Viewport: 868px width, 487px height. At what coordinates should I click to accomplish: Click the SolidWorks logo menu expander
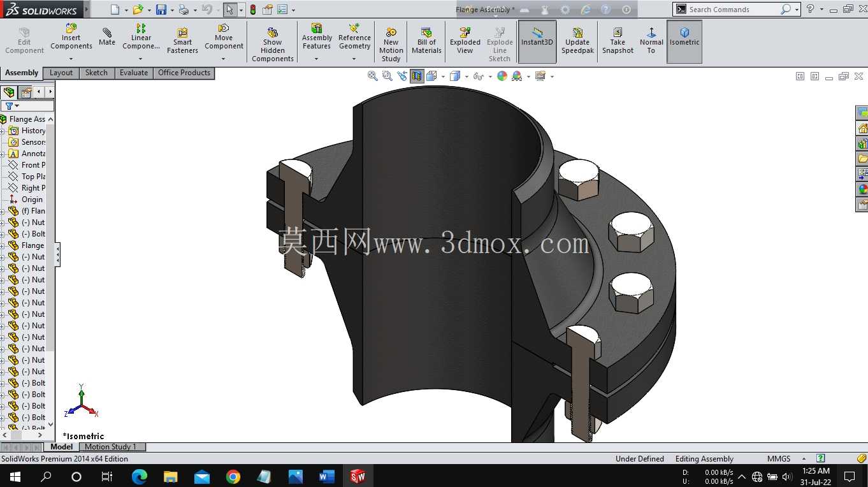click(87, 10)
